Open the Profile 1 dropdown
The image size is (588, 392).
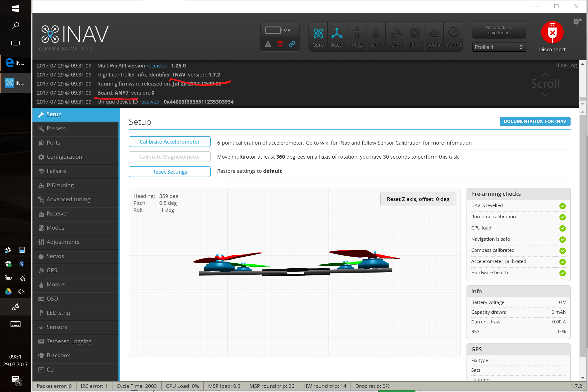(x=498, y=47)
